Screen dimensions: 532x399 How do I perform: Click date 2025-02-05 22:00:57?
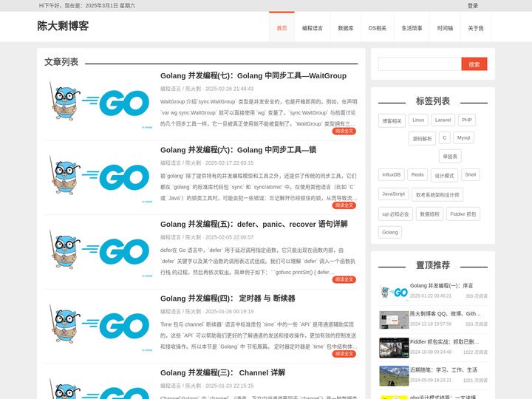(x=229, y=237)
